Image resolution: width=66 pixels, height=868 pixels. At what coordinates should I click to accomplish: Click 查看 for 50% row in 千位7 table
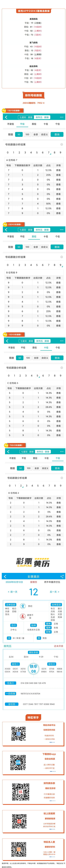(x=58, y=204)
